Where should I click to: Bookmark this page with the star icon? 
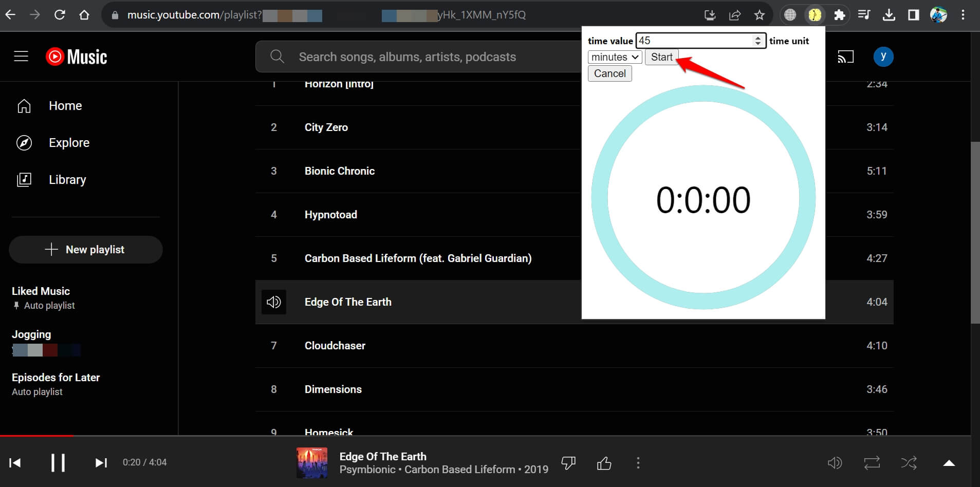click(x=760, y=15)
